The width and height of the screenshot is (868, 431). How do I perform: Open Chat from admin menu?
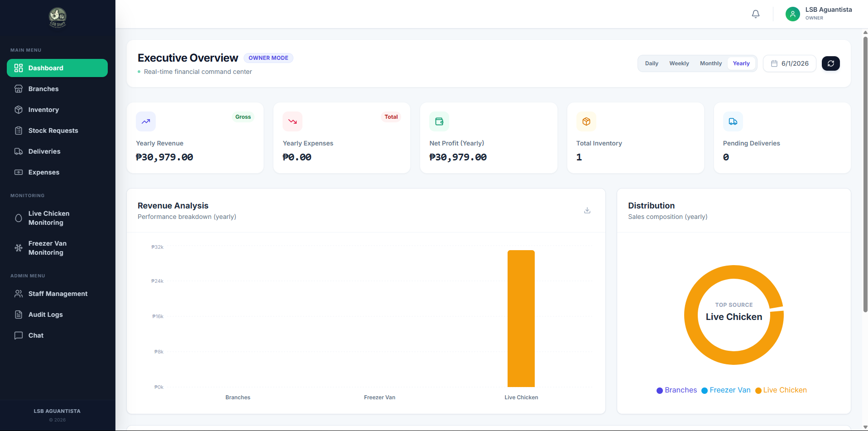coord(57,335)
